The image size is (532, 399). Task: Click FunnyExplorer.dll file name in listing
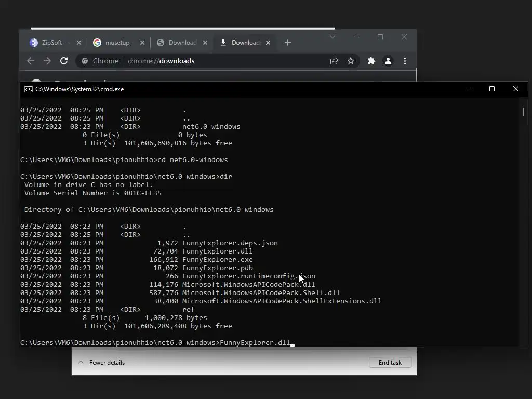click(x=217, y=251)
